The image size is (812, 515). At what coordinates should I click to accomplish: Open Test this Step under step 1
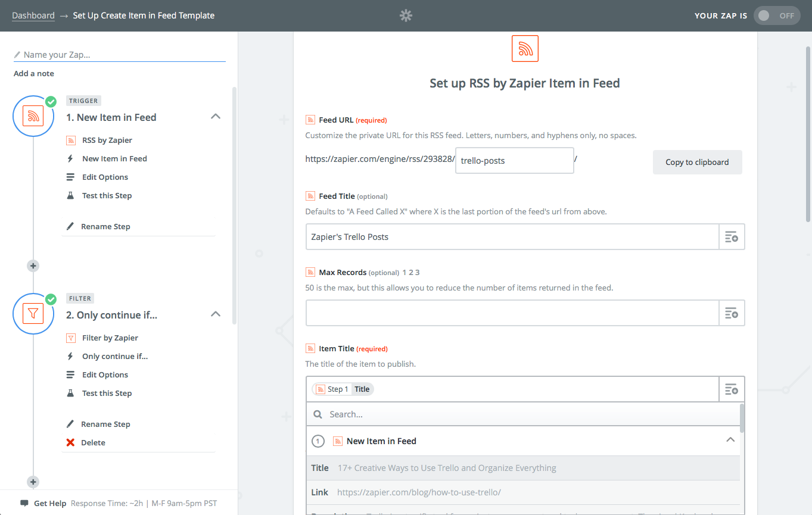107,195
